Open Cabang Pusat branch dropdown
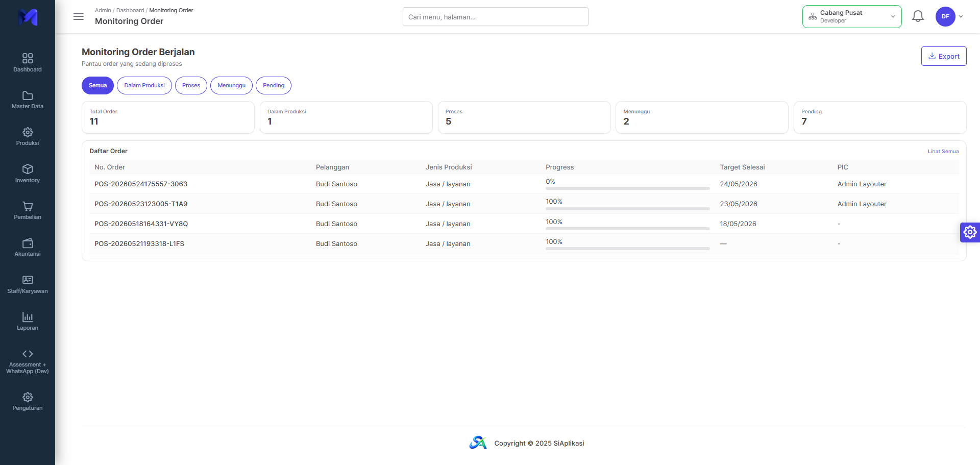 pos(852,16)
